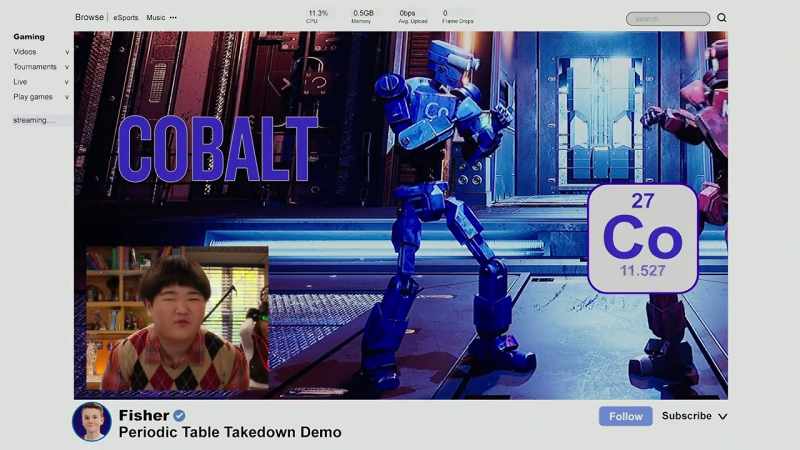Click into the search field
Image resolution: width=800 pixels, height=450 pixels.
pyautogui.click(x=668, y=19)
